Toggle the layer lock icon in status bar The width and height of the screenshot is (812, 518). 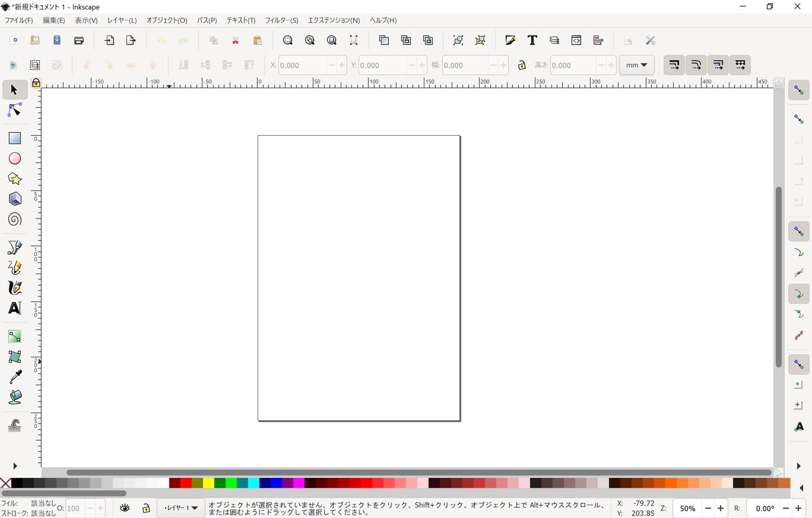pos(147,508)
